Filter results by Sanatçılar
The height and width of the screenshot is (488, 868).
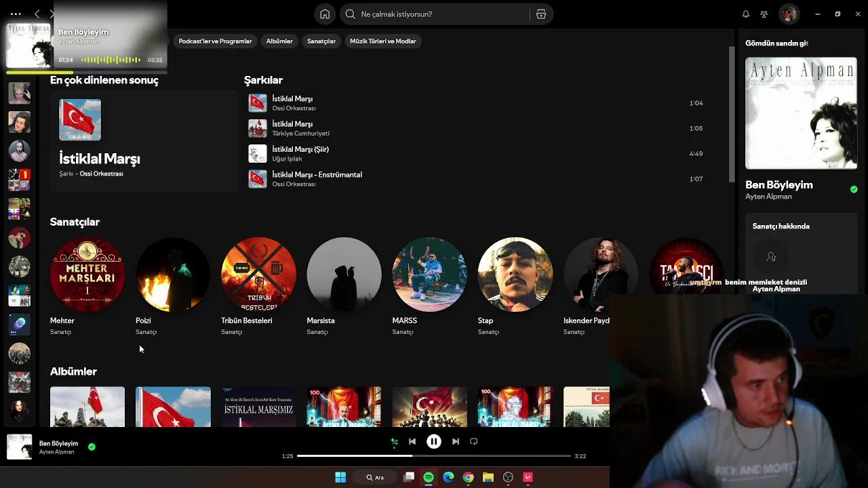[321, 41]
